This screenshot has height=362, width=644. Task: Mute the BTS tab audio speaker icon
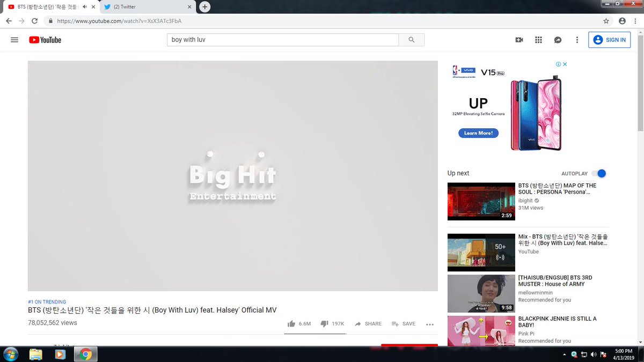[x=85, y=7]
